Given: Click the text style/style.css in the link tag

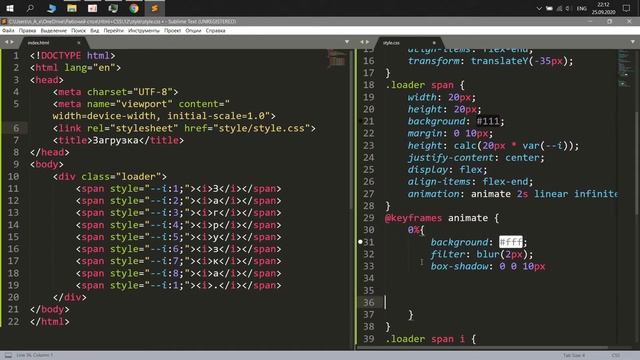Looking at the screenshot, I should pos(262,128).
